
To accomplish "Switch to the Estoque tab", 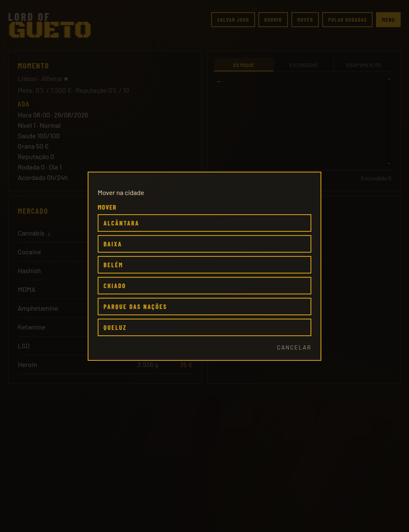I will tap(244, 65).
